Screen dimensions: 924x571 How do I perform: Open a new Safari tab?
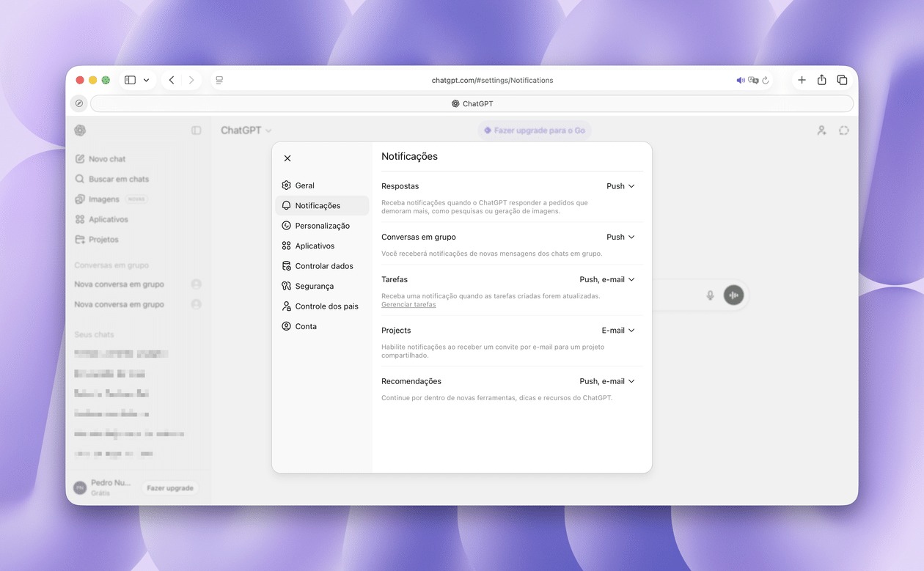[x=802, y=80]
